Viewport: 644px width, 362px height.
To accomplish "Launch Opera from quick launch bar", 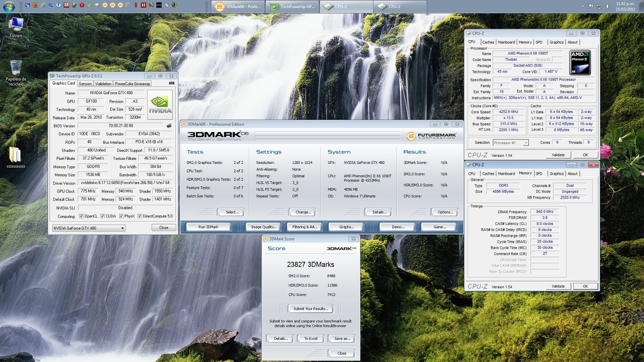I will pyautogui.click(x=82, y=5).
